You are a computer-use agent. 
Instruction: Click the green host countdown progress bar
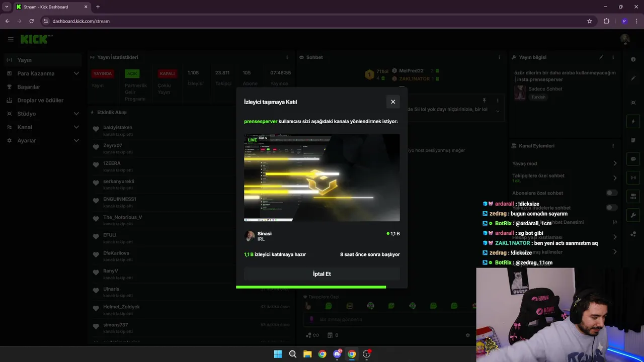(x=311, y=287)
